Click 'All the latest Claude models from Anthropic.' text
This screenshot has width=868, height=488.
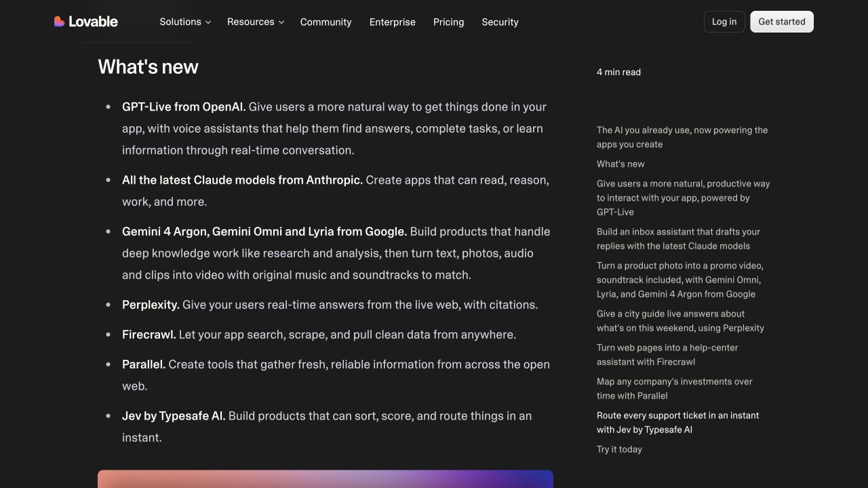[x=243, y=180]
